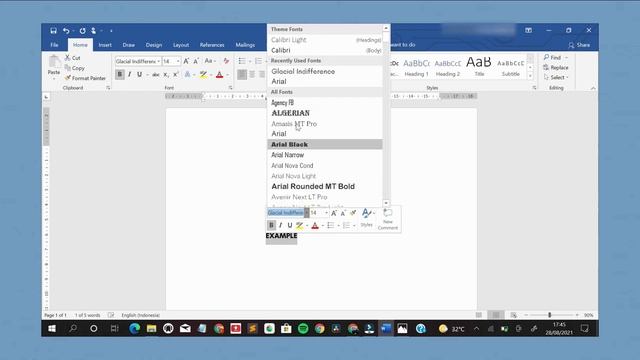640x360 pixels.
Task: Toggle Italic in the ribbon Font group
Action: [129, 75]
